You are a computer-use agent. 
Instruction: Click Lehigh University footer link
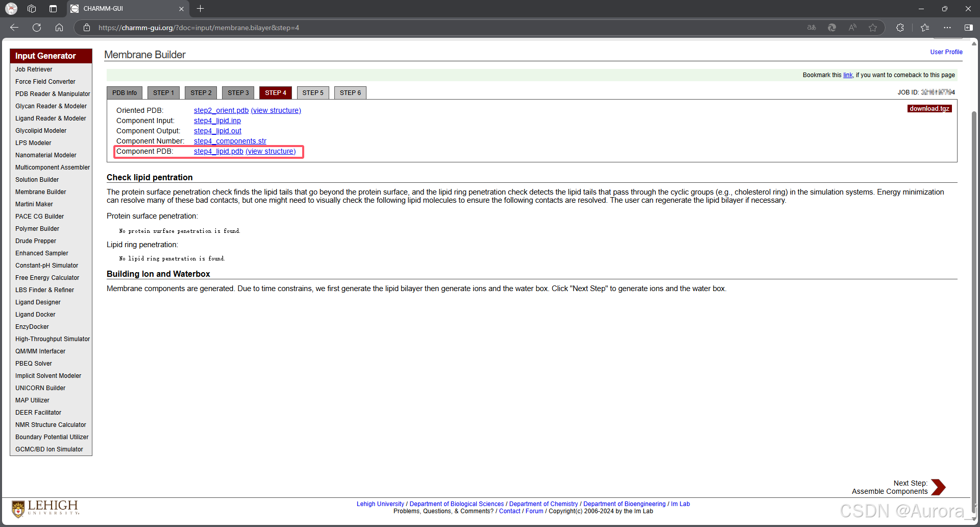click(380, 504)
